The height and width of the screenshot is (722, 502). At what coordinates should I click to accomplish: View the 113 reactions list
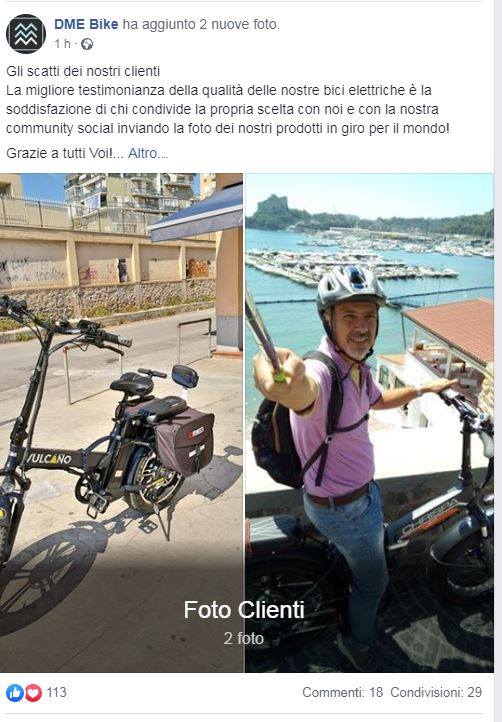(57, 693)
